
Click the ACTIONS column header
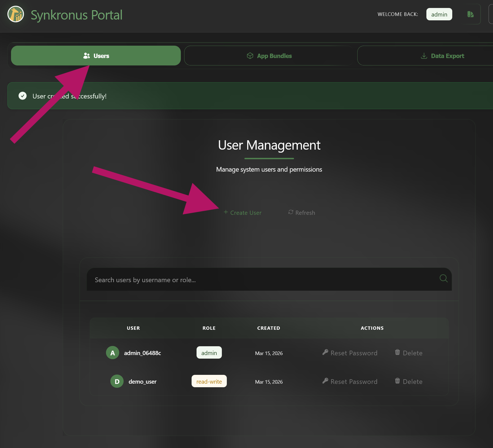click(x=372, y=328)
